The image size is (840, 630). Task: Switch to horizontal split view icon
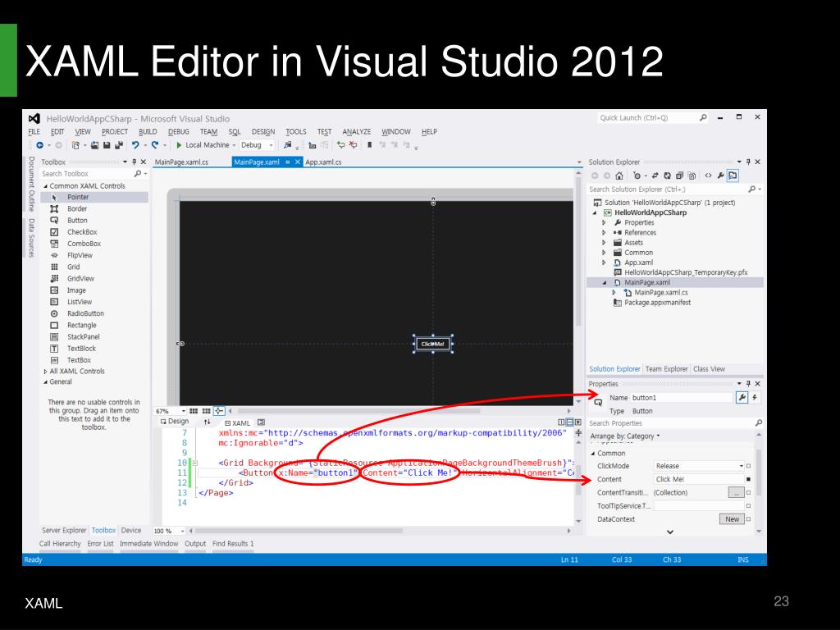[x=569, y=422]
